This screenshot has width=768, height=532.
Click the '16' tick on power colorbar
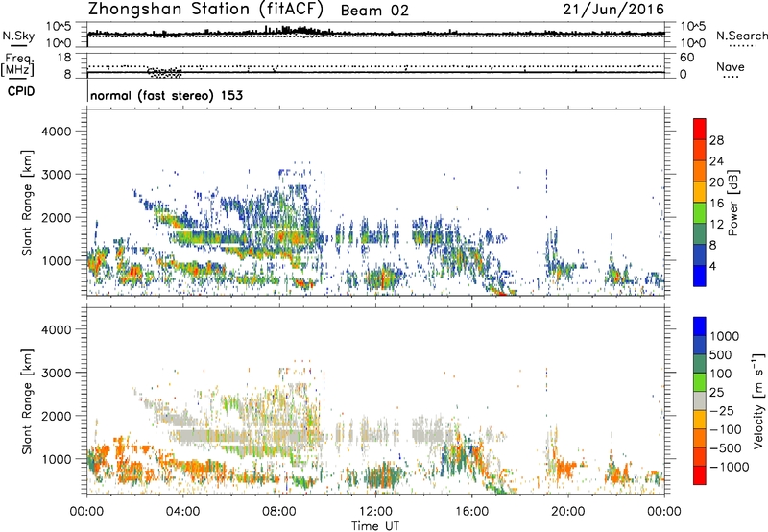(716, 204)
